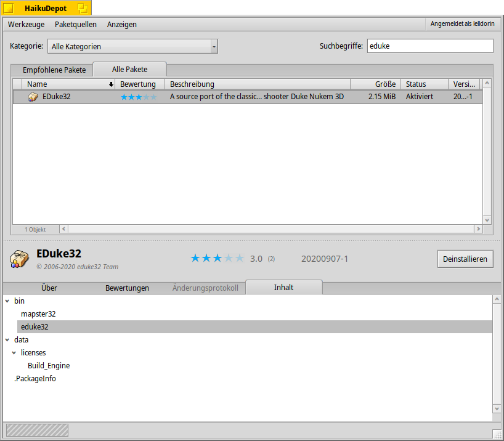The image size is (504, 441).
Task: Click the HaikuDepot window close box
Action: tap(9, 9)
